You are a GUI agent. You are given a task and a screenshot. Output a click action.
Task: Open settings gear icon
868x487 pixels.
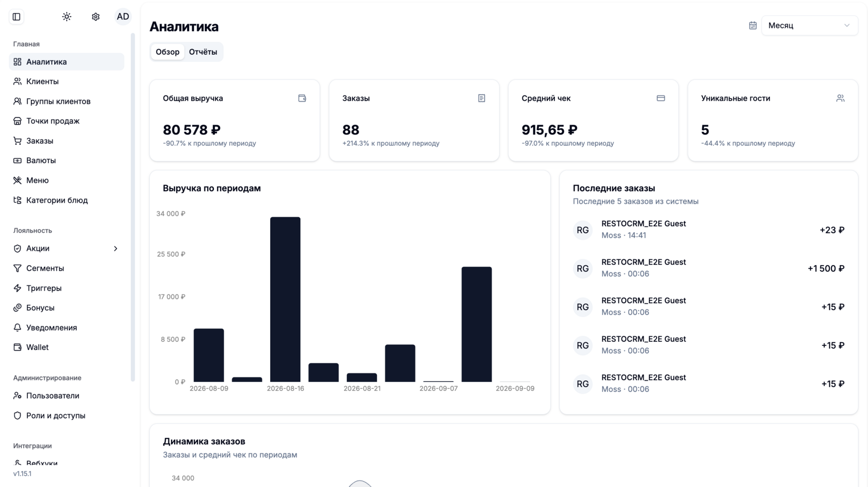click(x=96, y=17)
